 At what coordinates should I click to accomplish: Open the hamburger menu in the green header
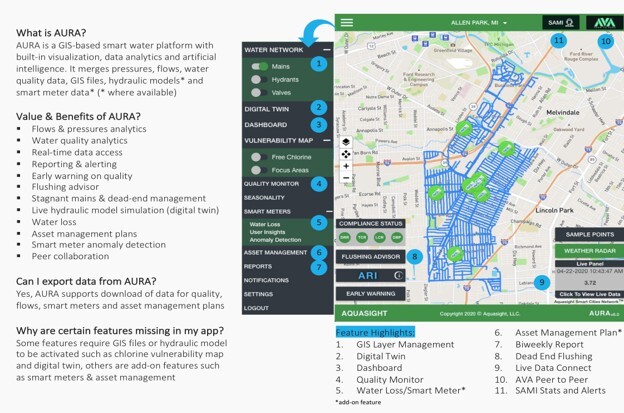click(x=347, y=22)
